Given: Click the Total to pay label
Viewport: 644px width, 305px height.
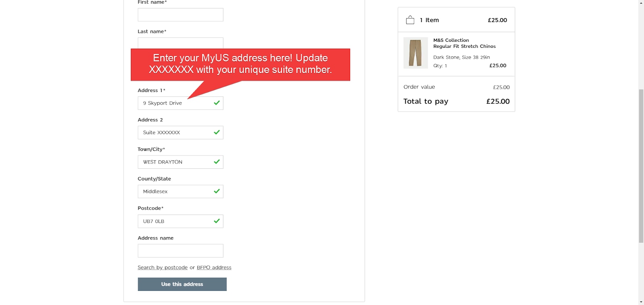Looking at the screenshot, I should (426, 101).
